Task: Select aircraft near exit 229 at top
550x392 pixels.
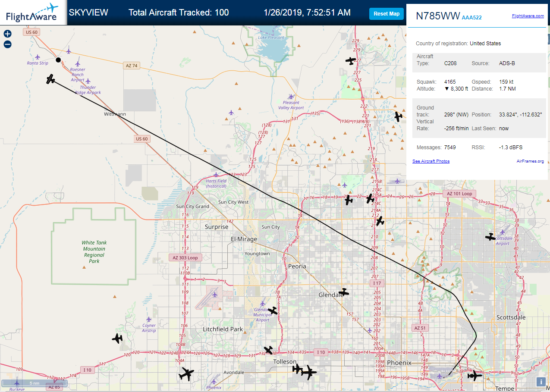Action: click(351, 61)
